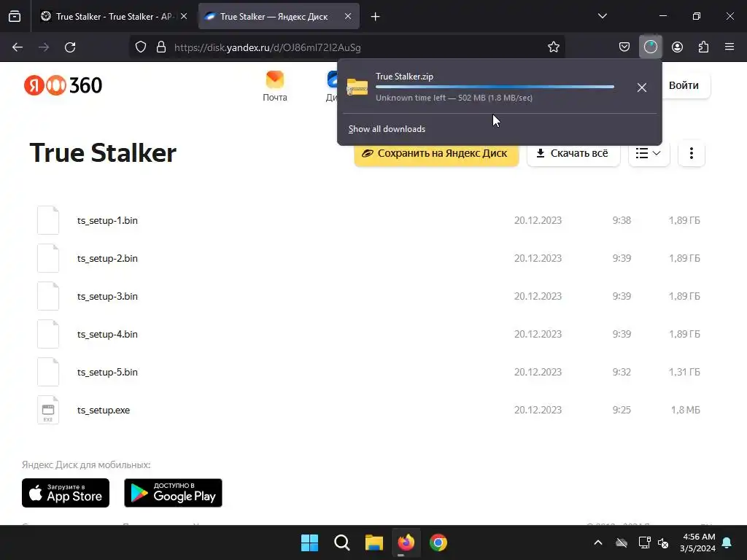This screenshot has width=747, height=560.
Task: Switch to True Stalker AP-PRO tab
Action: click(x=113, y=17)
